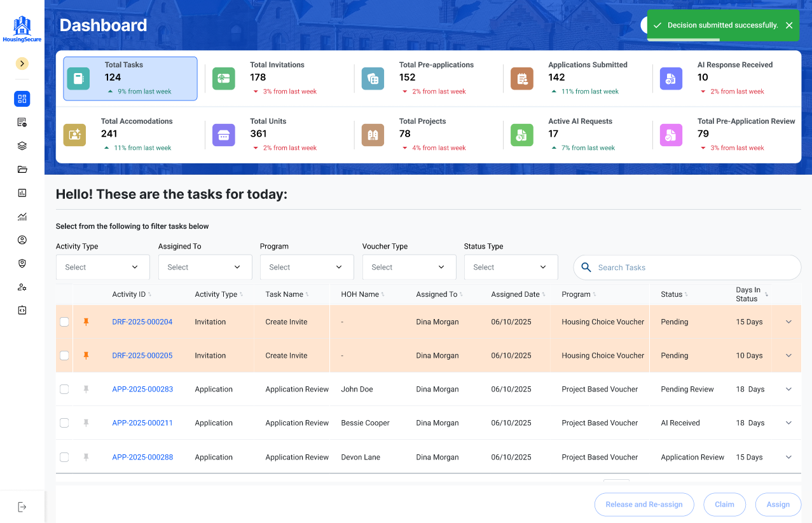
Task: Click the logout icon at sidebar bottom
Action: pos(22,506)
